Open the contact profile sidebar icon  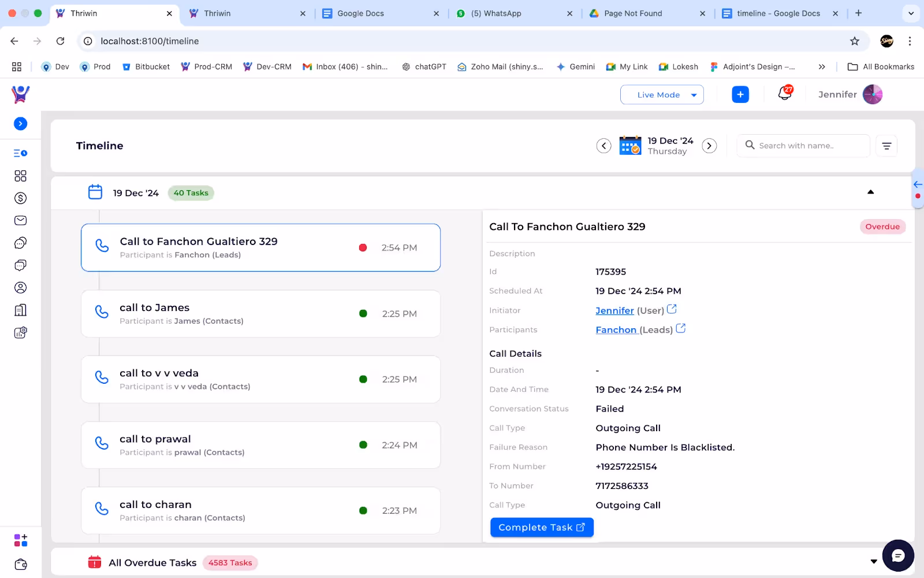click(20, 288)
